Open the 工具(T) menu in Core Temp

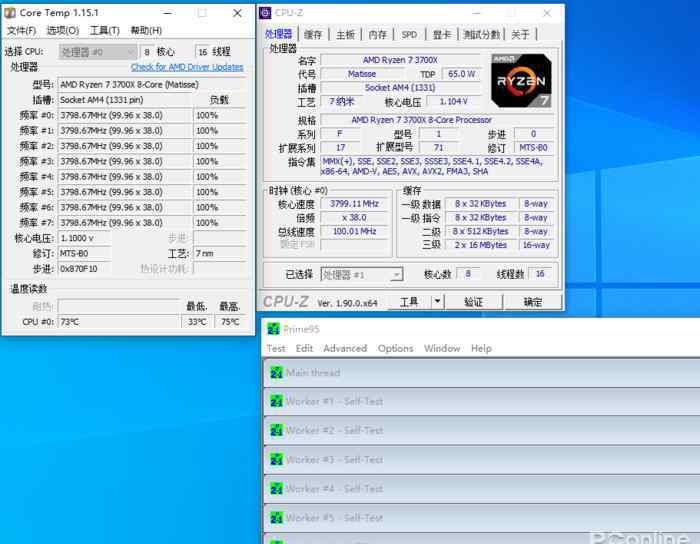[105, 30]
